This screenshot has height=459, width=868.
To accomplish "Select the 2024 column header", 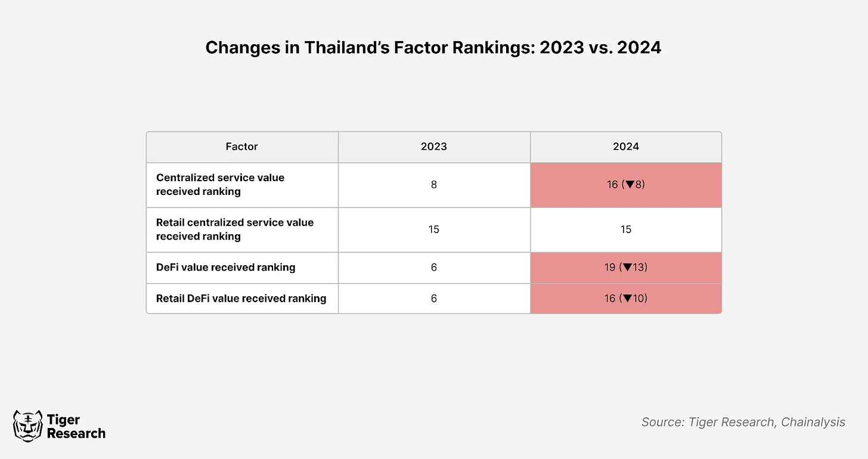I will (x=625, y=147).
